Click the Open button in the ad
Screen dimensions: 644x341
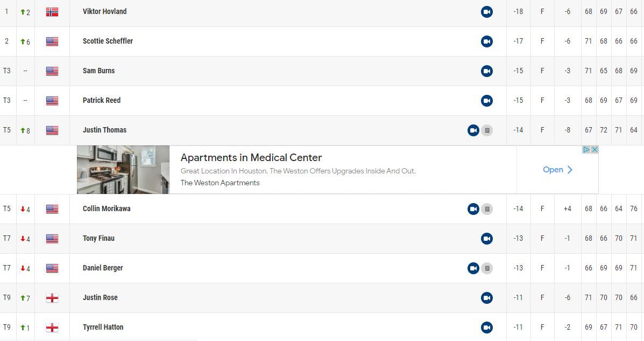coord(557,170)
